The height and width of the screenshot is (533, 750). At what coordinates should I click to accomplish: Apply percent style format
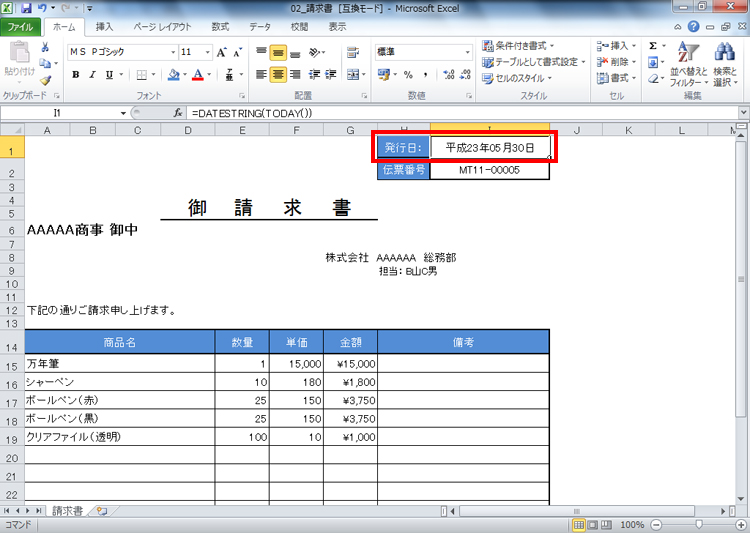point(408,75)
